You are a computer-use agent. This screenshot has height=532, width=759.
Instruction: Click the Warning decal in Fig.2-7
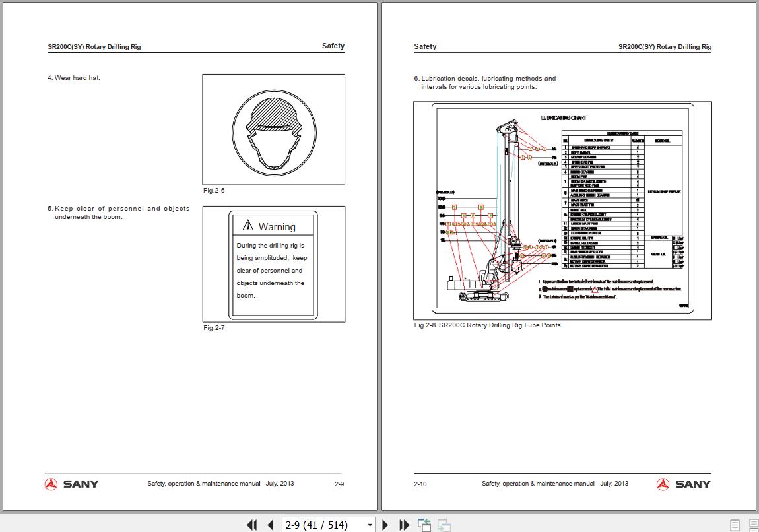click(273, 264)
